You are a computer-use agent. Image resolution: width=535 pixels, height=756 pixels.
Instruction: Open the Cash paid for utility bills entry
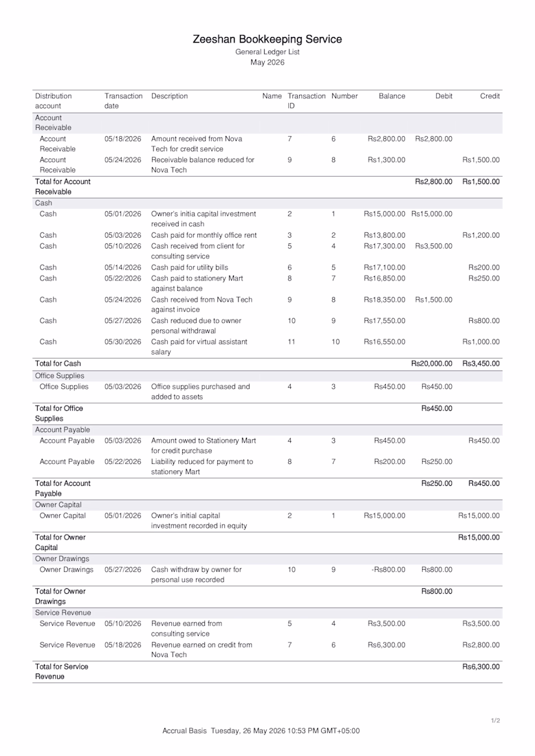click(267, 267)
